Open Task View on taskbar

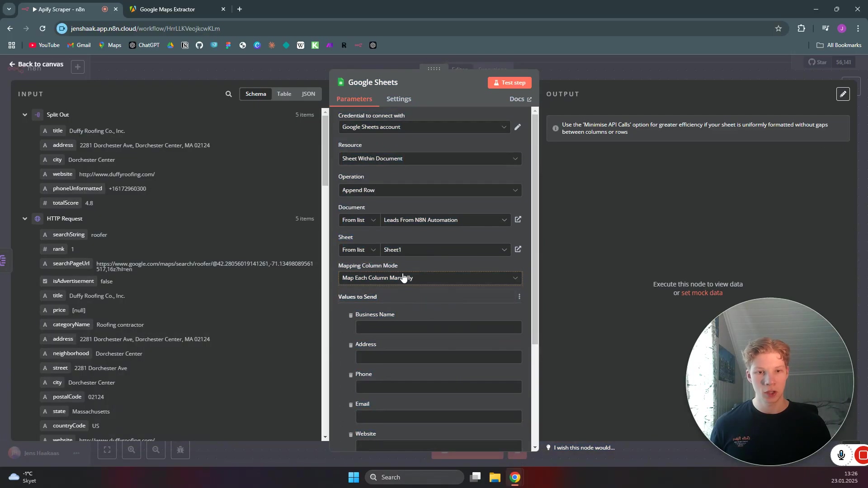(x=475, y=477)
